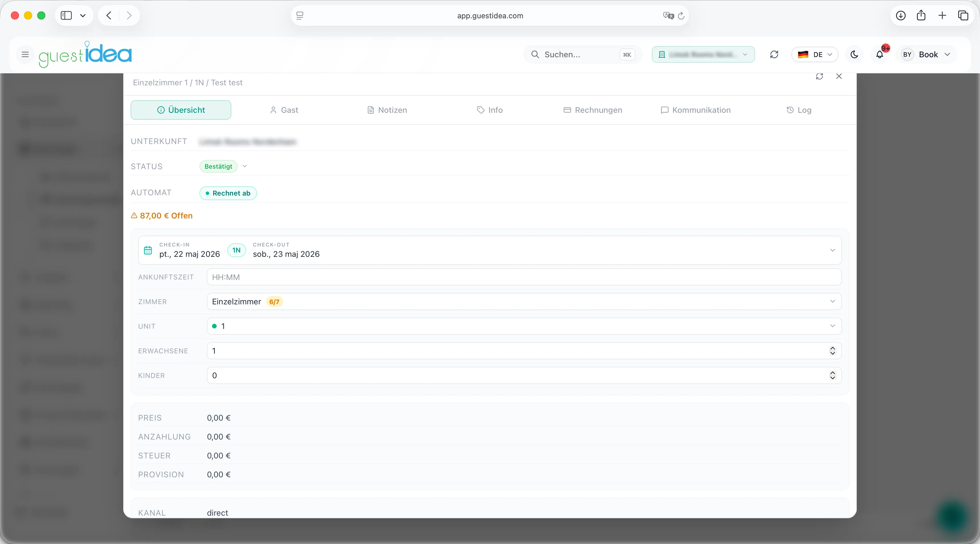Expand the check-in/check-out date chevron
980x544 pixels.
pos(832,250)
